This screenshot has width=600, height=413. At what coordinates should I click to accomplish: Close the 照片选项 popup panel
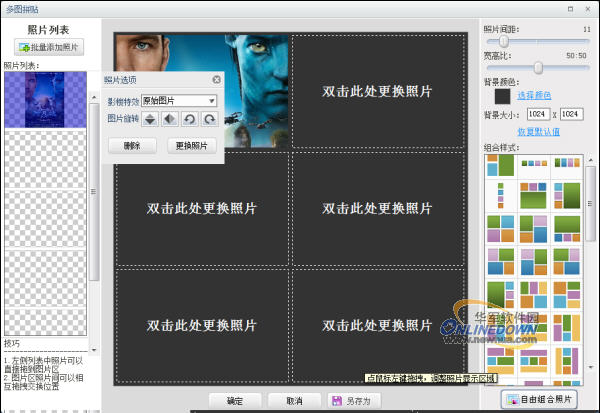[216, 79]
